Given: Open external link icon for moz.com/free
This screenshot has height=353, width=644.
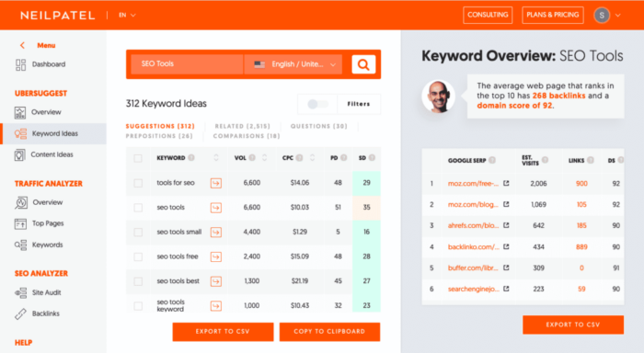Looking at the screenshot, I should [506, 184].
